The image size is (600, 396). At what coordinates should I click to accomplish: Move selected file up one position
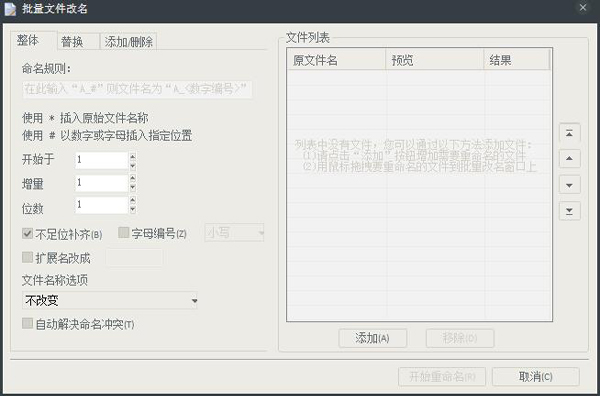click(x=569, y=159)
